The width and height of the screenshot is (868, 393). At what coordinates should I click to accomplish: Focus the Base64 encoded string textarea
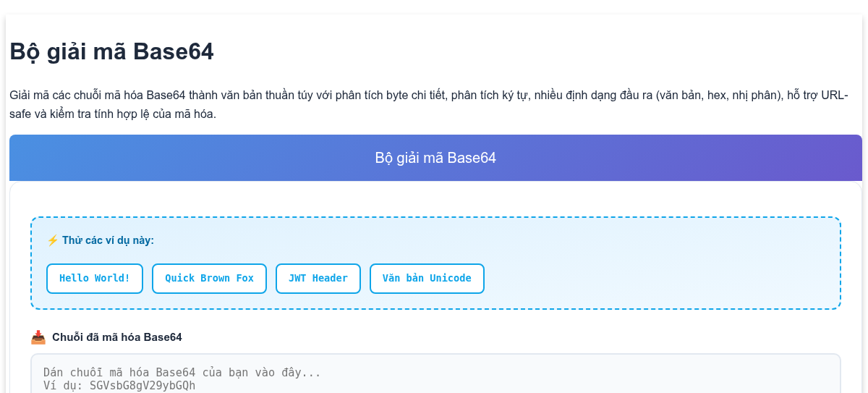[435, 373]
